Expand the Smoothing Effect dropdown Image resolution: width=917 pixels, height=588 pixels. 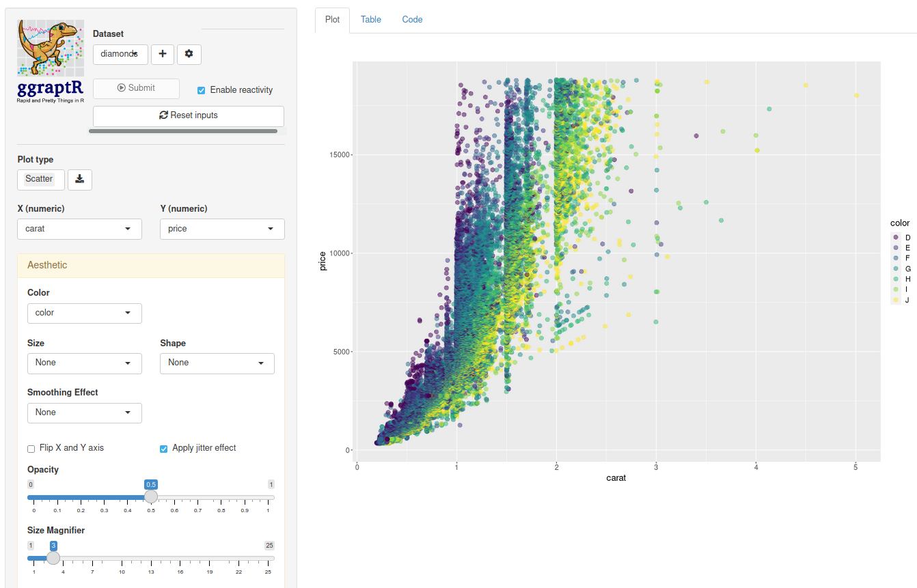tap(84, 412)
